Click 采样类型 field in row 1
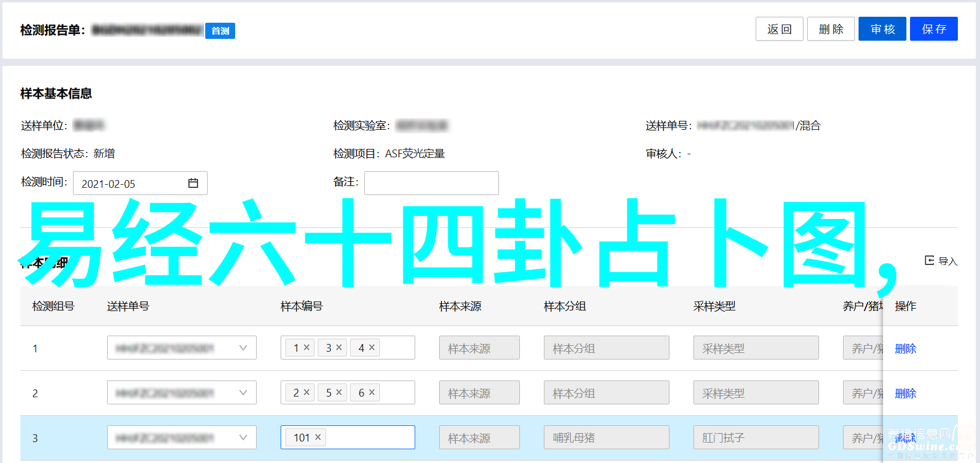980x463 pixels. (x=756, y=348)
